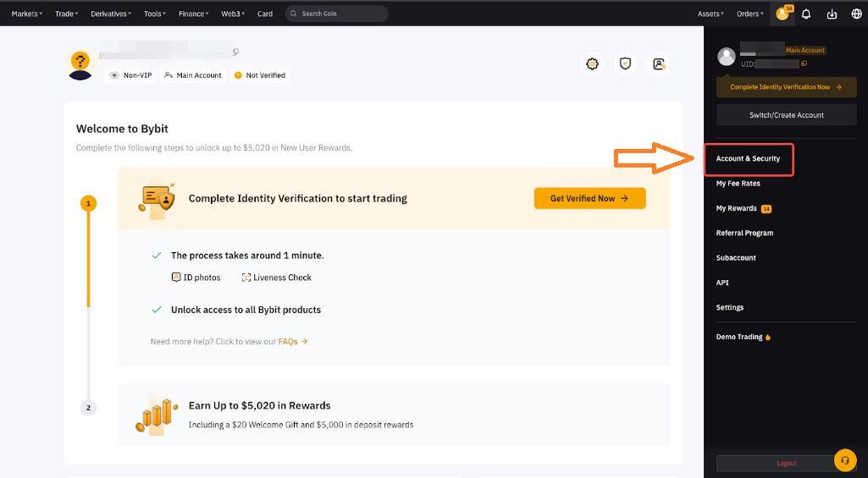Expand the Assets dropdown
Screen dimensions: 868x478
[710, 14]
